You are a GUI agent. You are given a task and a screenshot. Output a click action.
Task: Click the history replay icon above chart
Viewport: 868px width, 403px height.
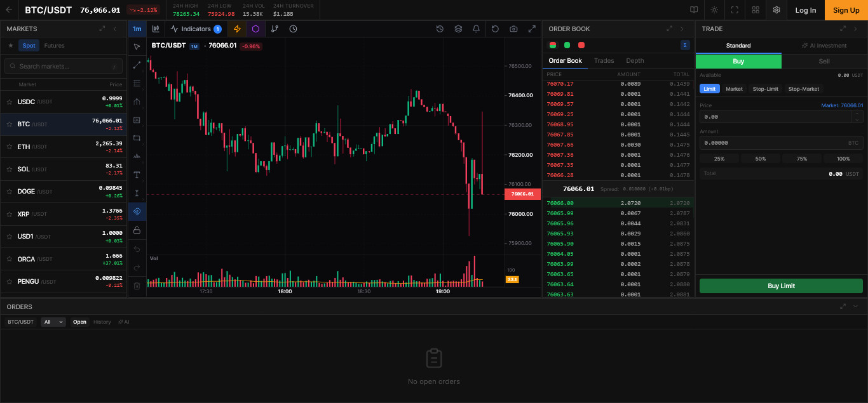click(x=440, y=29)
